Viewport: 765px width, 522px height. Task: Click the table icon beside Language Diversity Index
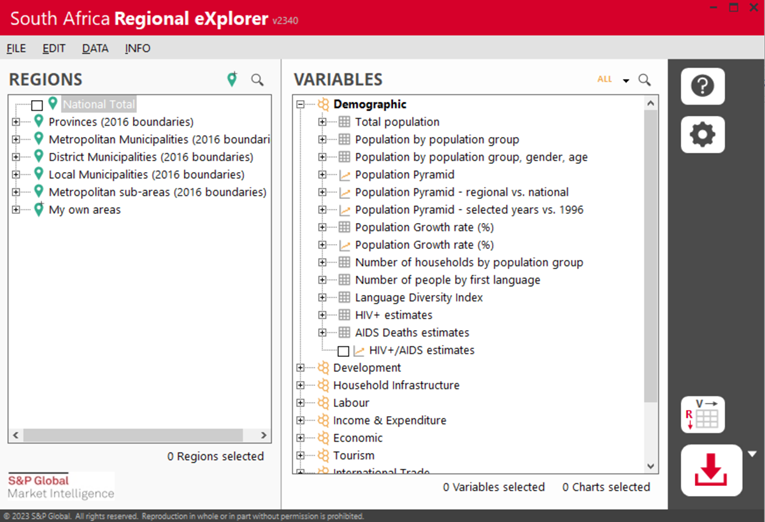[344, 298]
